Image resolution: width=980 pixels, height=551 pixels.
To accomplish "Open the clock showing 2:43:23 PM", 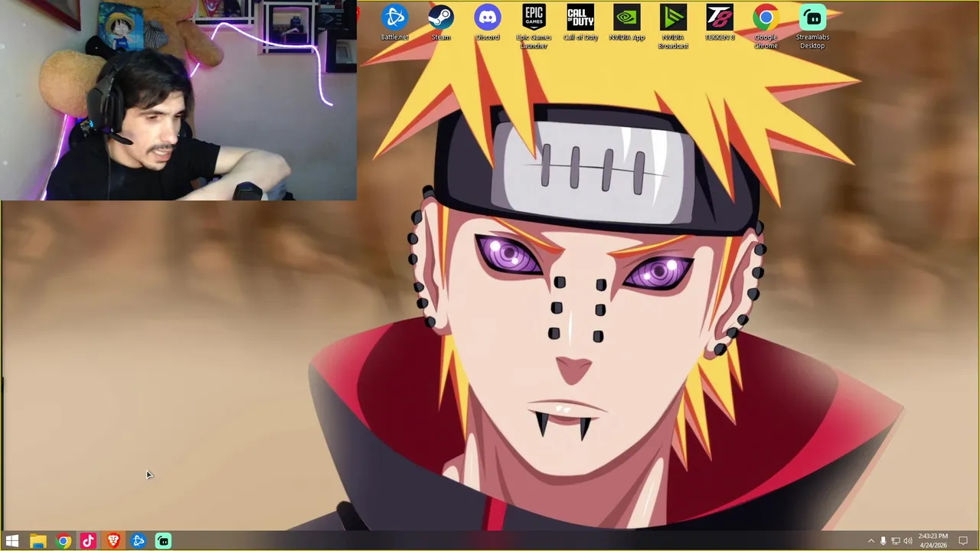I will click(x=933, y=541).
